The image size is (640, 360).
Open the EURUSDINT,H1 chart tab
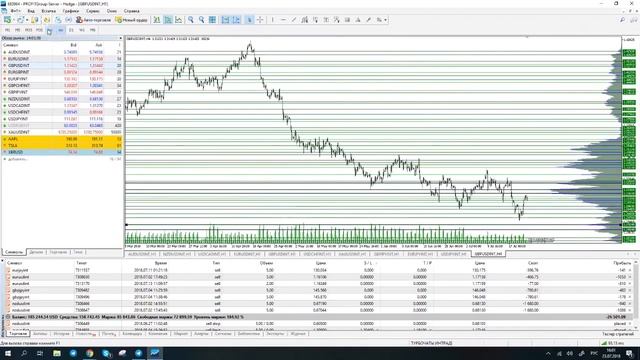(x=247, y=254)
